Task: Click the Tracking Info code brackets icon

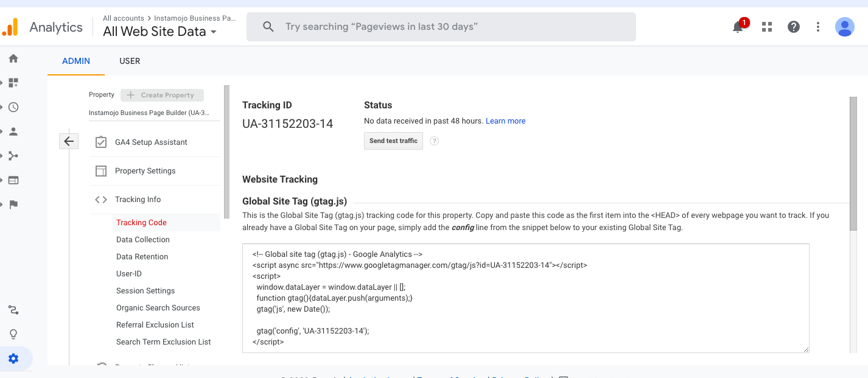Action: 101,200
